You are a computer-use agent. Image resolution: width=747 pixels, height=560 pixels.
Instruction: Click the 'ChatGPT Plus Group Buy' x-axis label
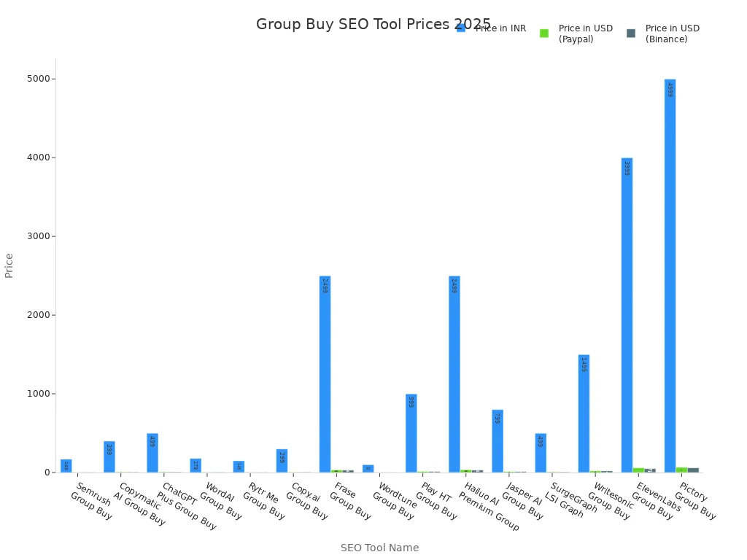(187, 506)
